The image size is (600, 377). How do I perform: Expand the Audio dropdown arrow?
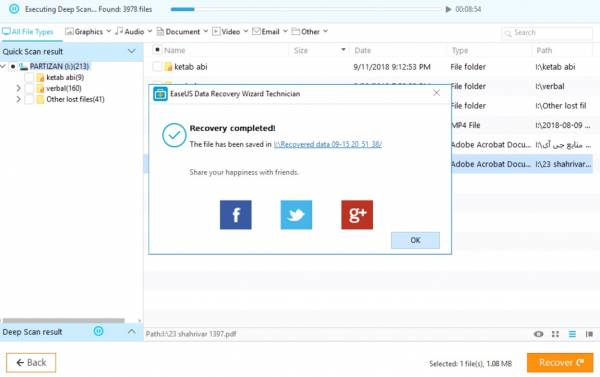tap(150, 31)
